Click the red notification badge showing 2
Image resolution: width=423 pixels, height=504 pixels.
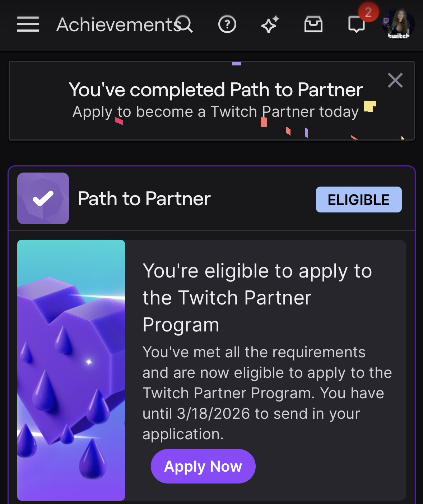tap(368, 12)
